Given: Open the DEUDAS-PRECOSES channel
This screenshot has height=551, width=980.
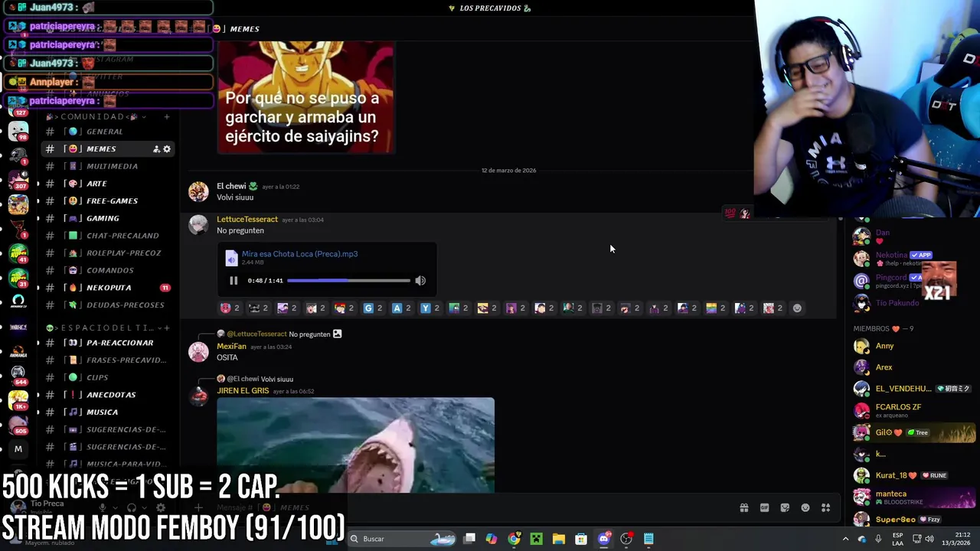Looking at the screenshot, I should [108, 305].
